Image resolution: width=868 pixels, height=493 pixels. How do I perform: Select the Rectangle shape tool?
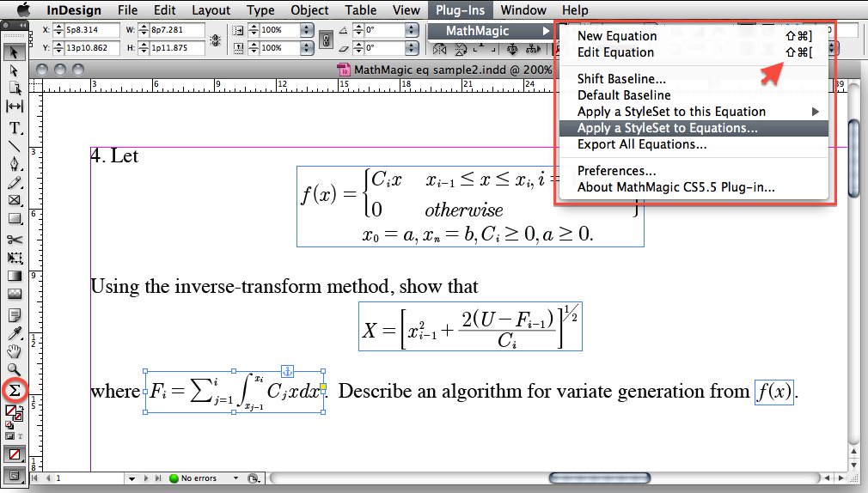(x=15, y=219)
